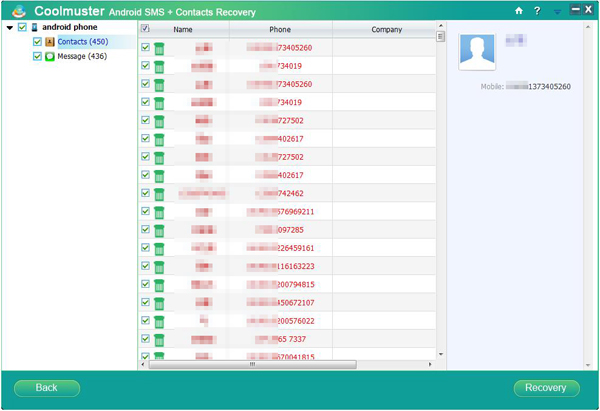Uncheck the Contacts (450) checkbox
600x411 pixels.
[37, 42]
